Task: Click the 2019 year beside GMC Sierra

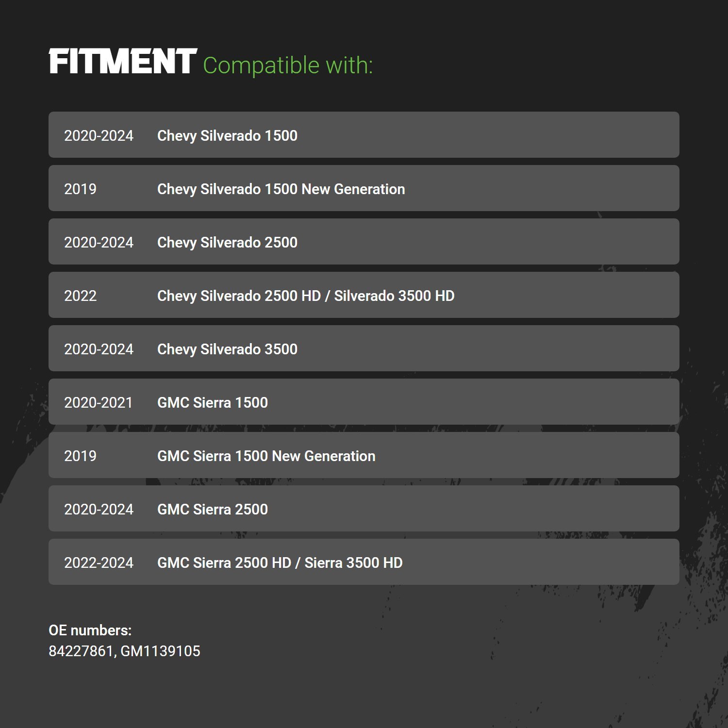Action: [x=81, y=456]
